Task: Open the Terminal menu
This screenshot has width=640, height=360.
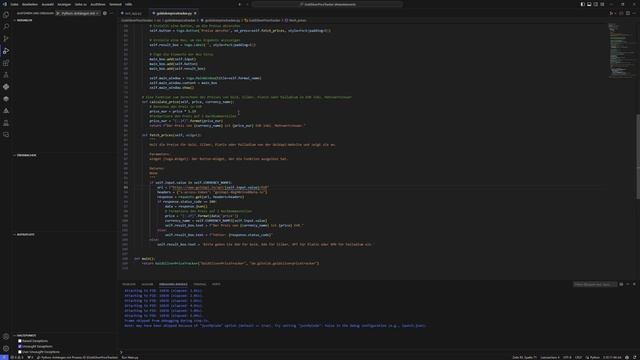Action: pos(115,4)
